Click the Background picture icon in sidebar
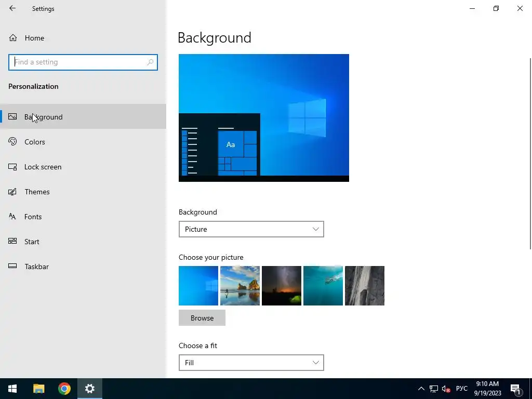Image resolution: width=532 pixels, height=399 pixels. 12,117
